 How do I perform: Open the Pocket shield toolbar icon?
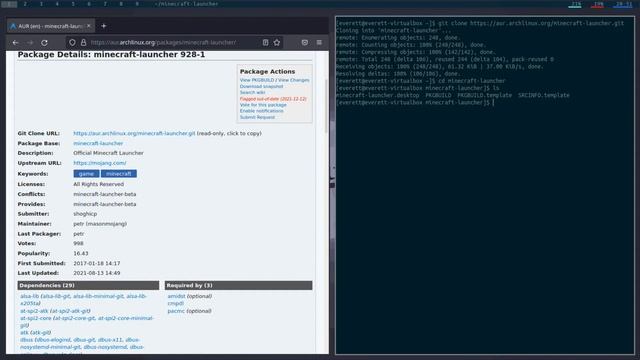pos(304,42)
